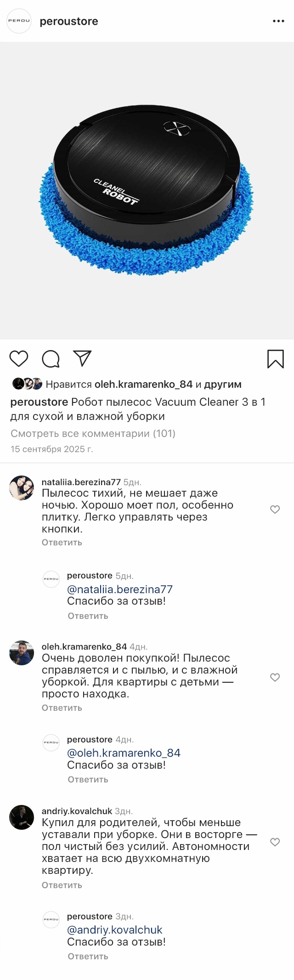Open the peroustore profile logo in header
The width and height of the screenshot is (294, 980).
coord(19,21)
